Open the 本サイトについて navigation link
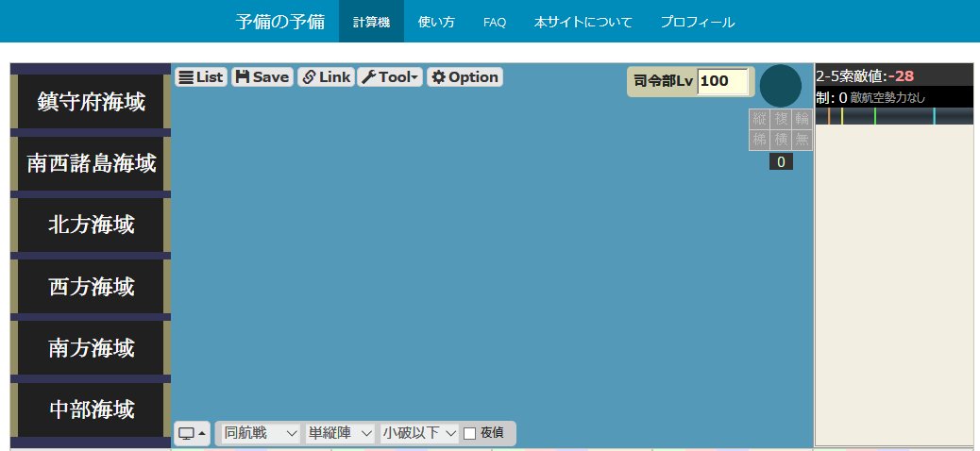The width and height of the screenshot is (980, 451). click(x=583, y=22)
